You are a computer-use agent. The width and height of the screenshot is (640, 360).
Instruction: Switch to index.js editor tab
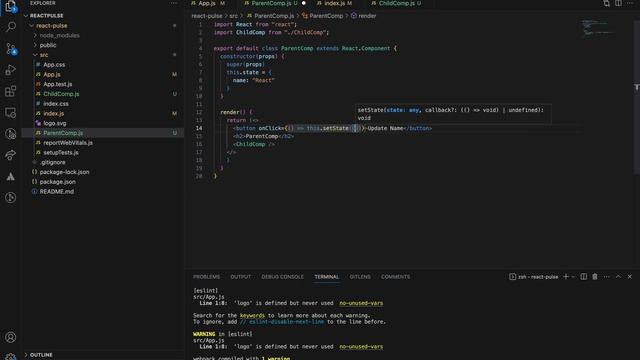335,3
